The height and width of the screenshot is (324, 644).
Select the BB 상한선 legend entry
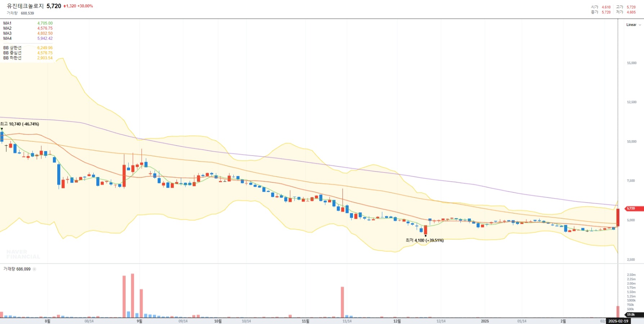tap(13, 48)
